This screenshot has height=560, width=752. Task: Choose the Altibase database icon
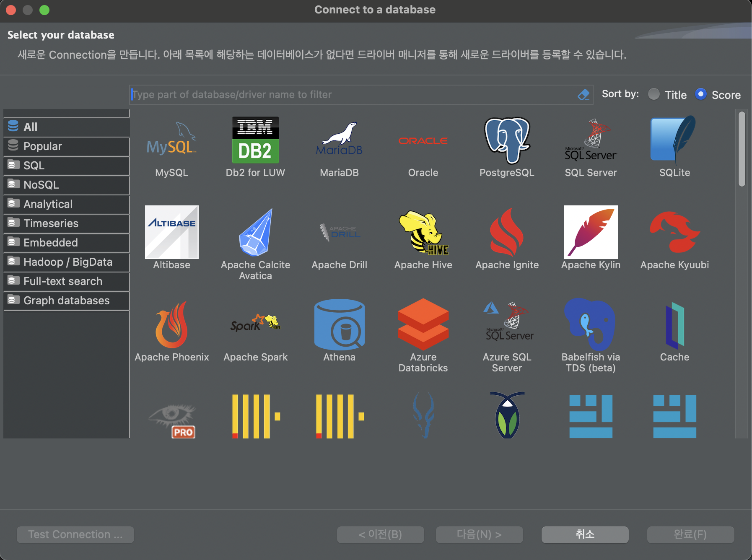[x=171, y=232]
